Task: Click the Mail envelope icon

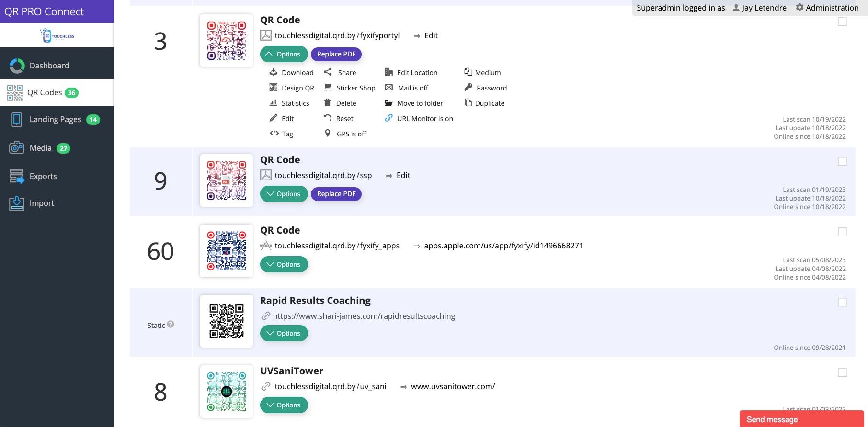Action: click(x=389, y=88)
